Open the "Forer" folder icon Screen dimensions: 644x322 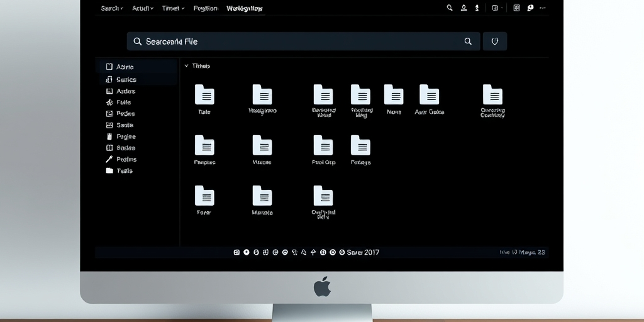pyautogui.click(x=204, y=196)
